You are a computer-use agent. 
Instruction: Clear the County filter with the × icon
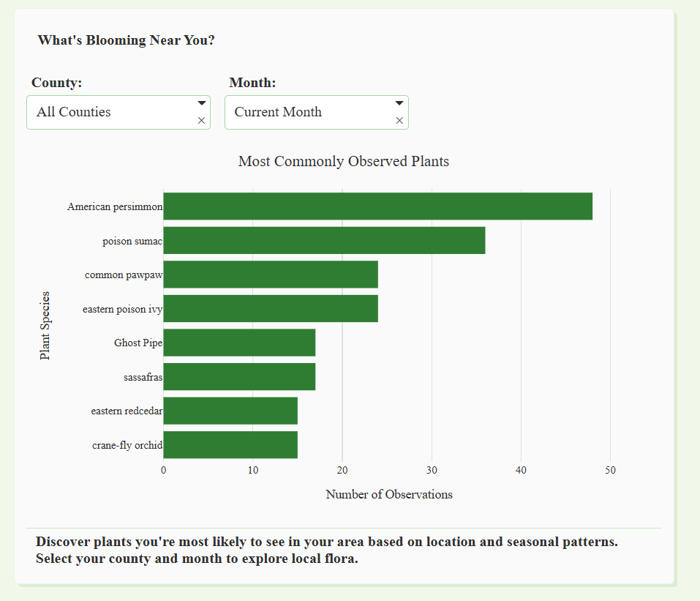point(201,120)
